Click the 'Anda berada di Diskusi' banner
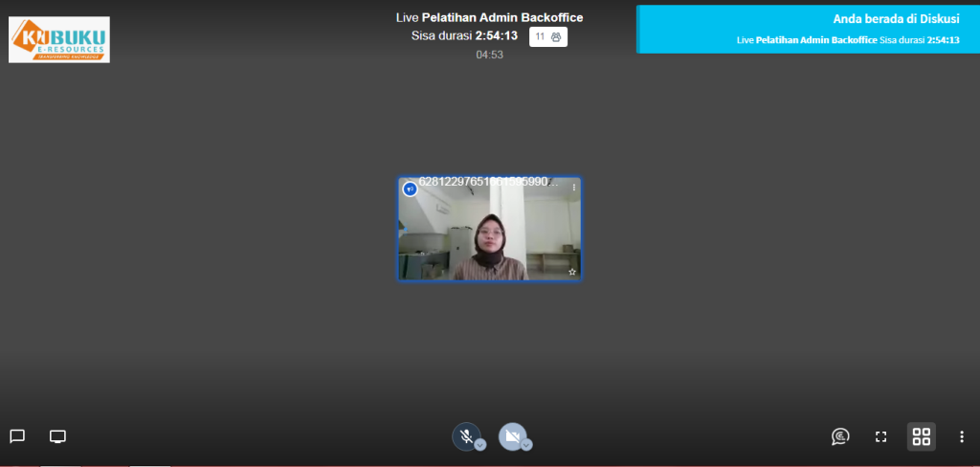The height and width of the screenshot is (467, 980). pos(808,28)
